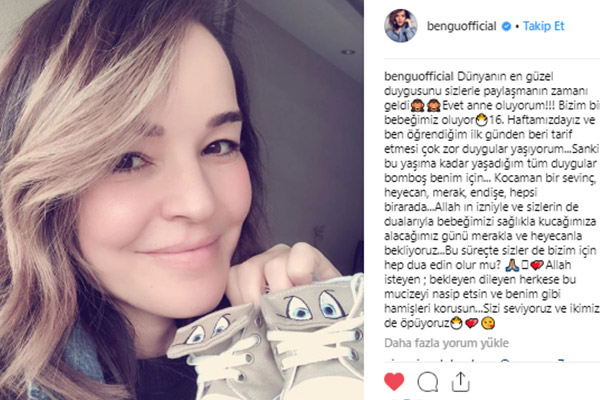The width and height of the screenshot is (600, 400).
Task: Unlike the post via red heart icon
Action: pos(394,381)
